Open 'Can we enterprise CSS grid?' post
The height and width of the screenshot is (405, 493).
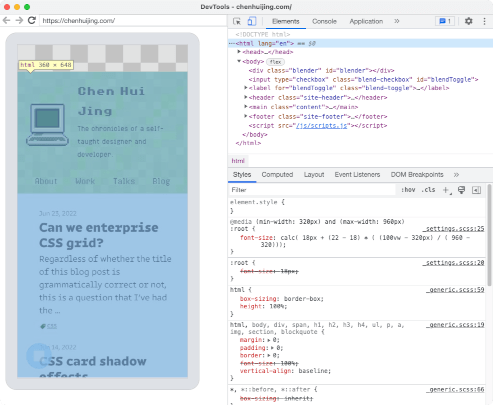99,235
